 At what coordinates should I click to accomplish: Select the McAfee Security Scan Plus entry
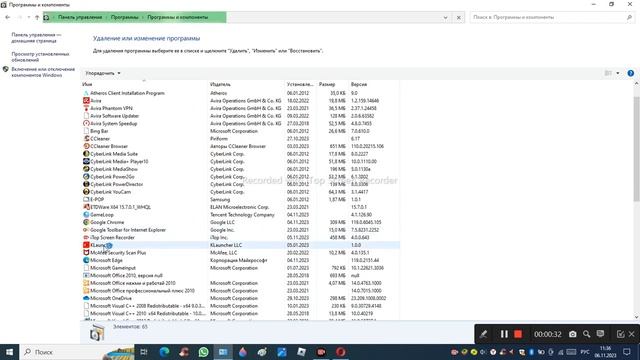240,253
